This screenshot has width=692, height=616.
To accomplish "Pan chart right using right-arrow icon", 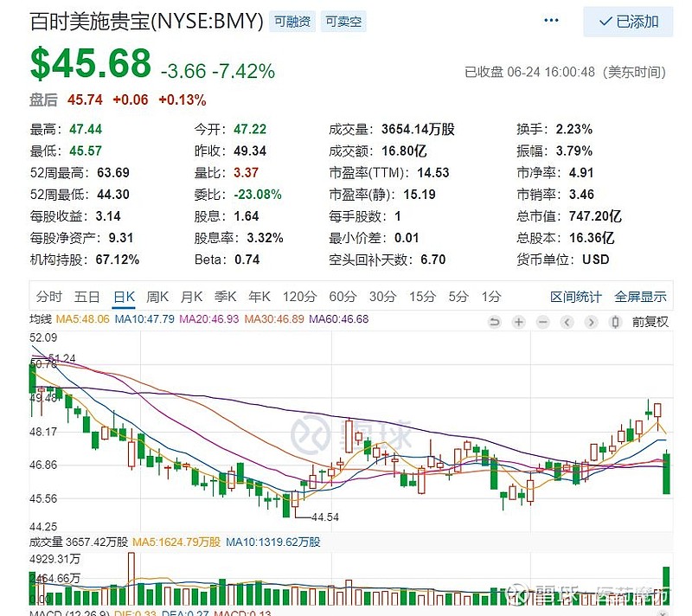I will click(x=591, y=321).
